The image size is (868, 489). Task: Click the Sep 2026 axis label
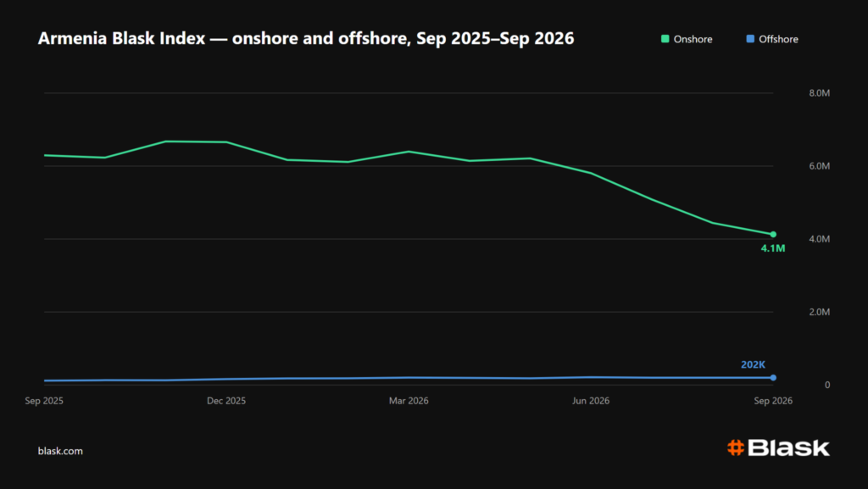pos(773,401)
